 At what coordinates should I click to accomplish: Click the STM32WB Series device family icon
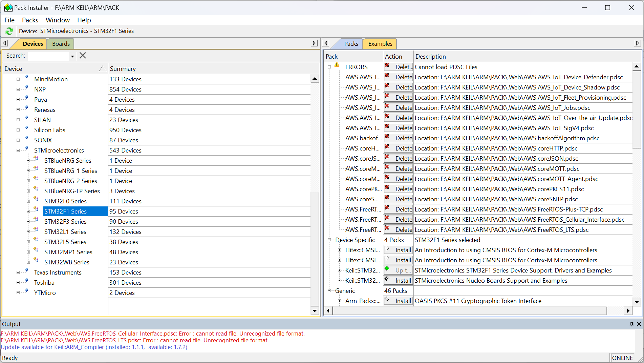click(36, 260)
